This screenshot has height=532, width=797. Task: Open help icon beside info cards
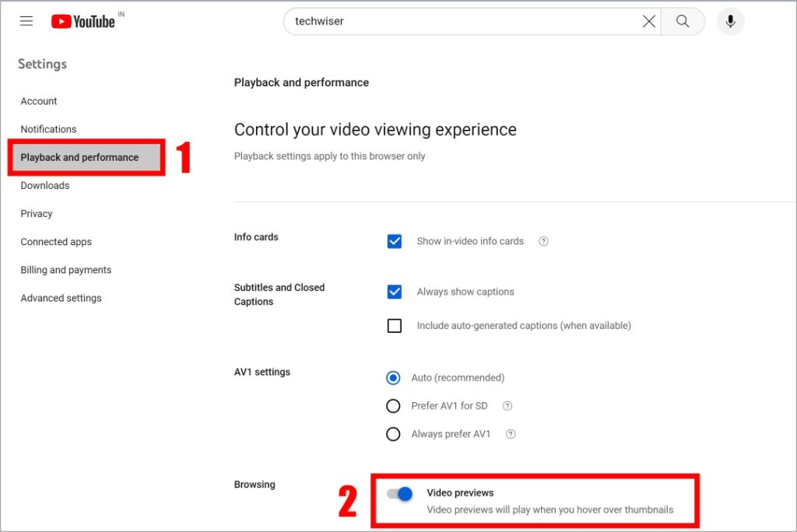[543, 241]
